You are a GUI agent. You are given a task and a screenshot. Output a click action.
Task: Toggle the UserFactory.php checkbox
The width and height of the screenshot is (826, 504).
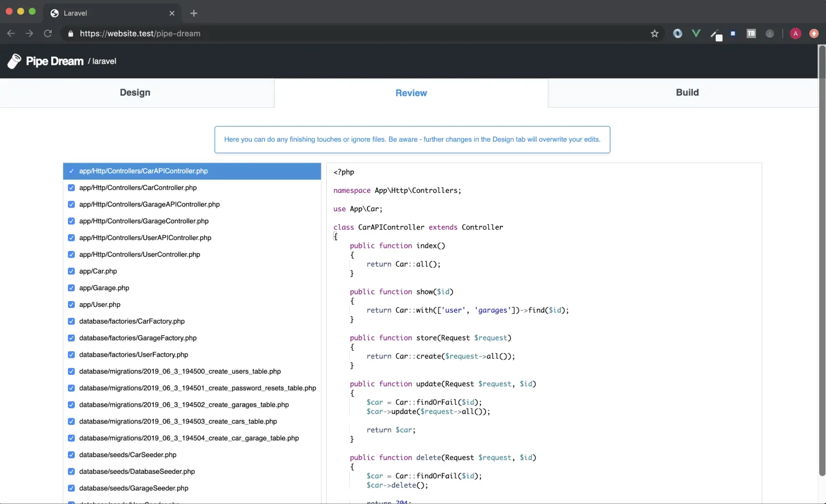[72, 354]
